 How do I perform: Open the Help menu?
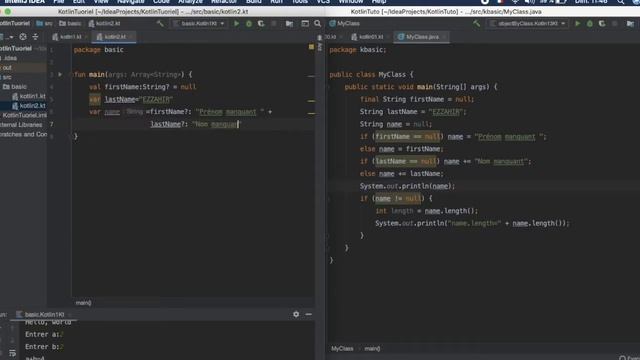[379, 2]
